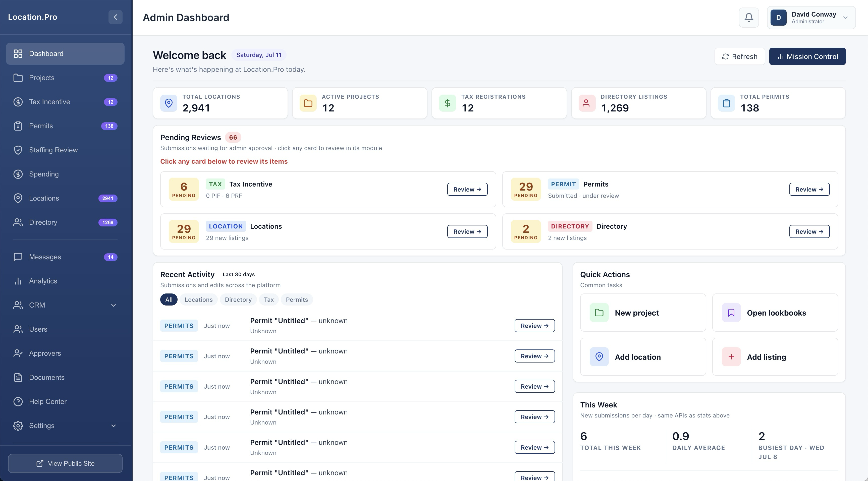Click the Permits 138 sidebar badge
Image resolution: width=868 pixels, height=481 pixels.
pos(109,126)
